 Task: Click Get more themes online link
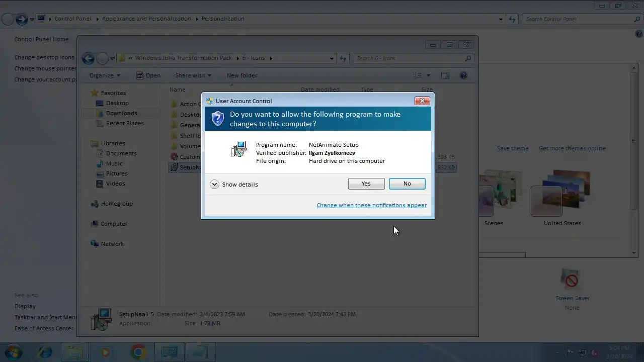pos(572,148)
